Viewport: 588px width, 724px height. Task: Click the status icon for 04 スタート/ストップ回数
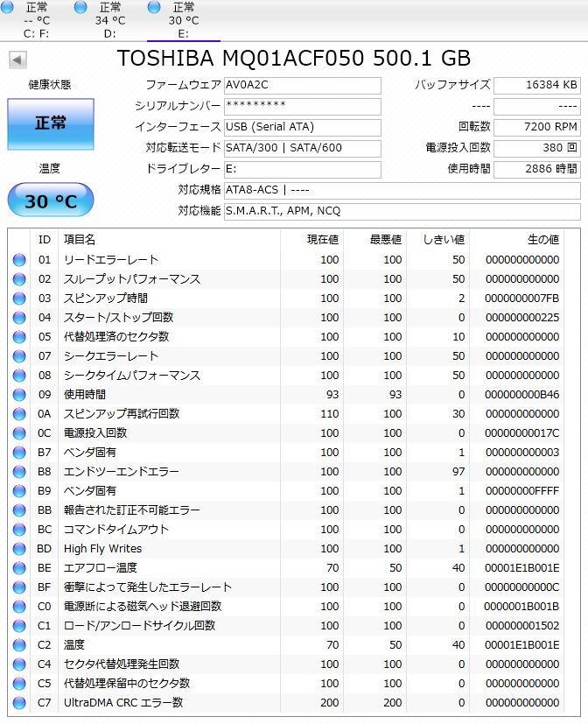point(19,318)
